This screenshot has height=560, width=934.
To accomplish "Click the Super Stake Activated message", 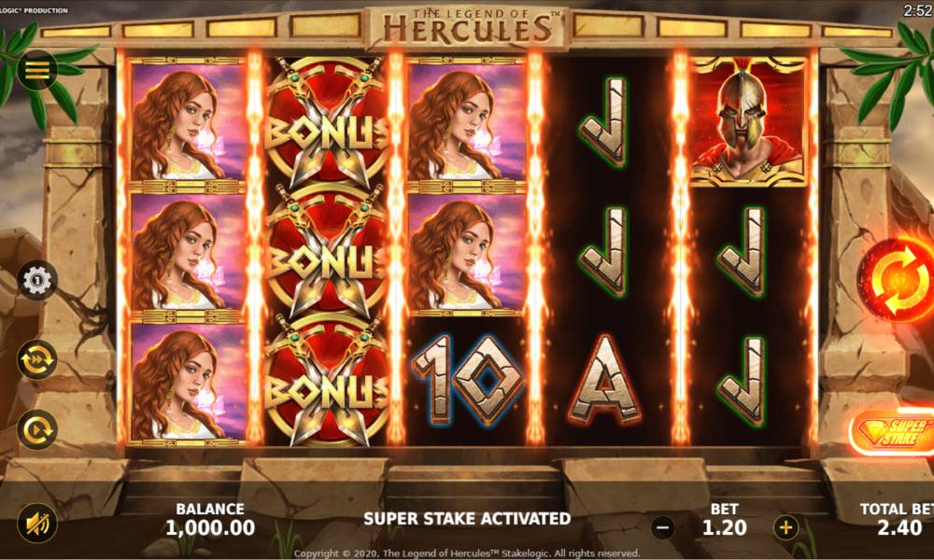I will coord(467,519).
